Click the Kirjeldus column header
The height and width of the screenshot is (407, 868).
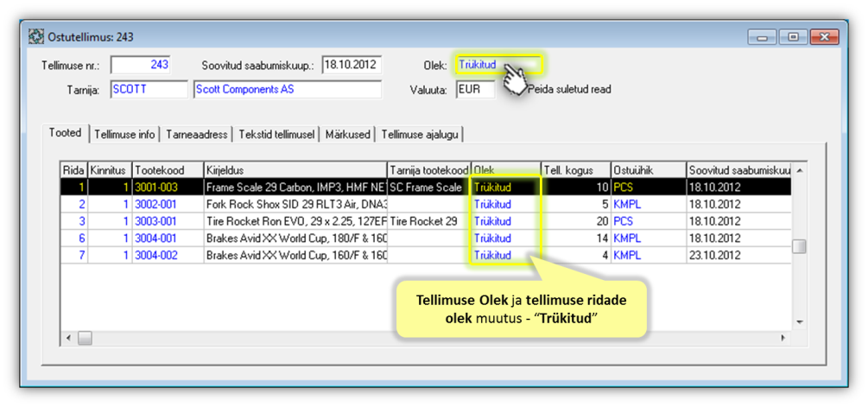point(295,170)
